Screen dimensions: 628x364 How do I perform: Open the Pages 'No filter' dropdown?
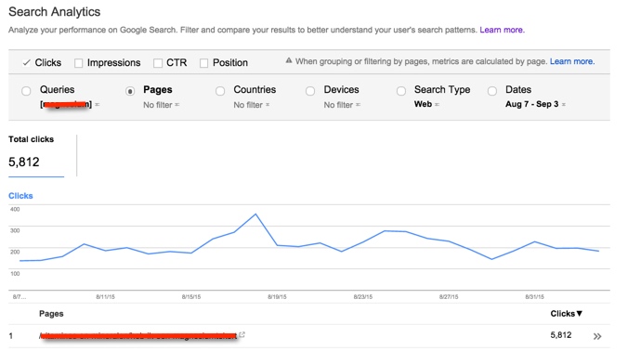point(162,105)
